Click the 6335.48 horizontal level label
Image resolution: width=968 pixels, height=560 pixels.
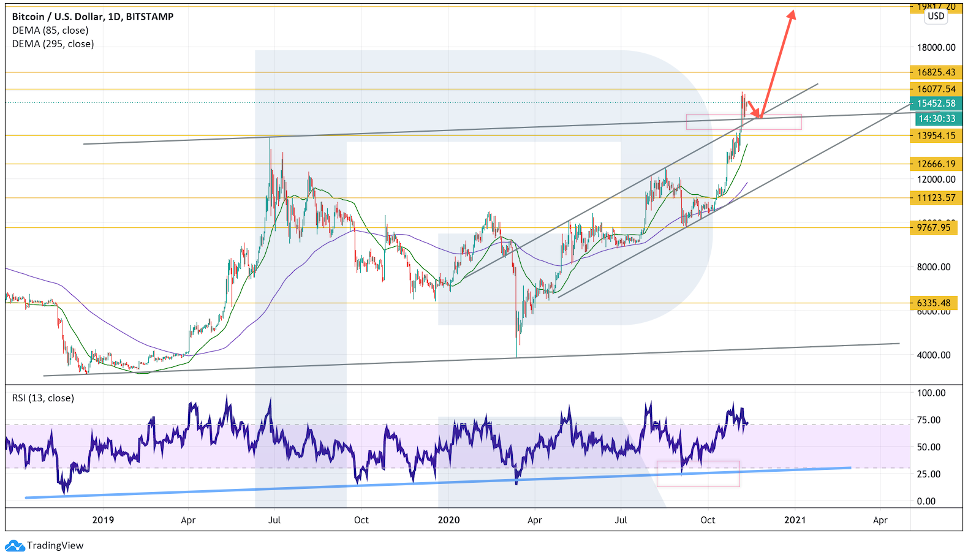(933, 303)
